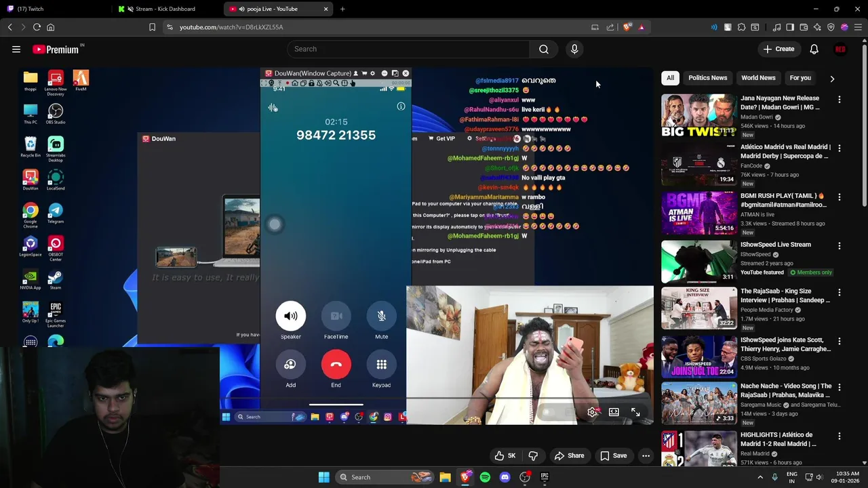This screenshot has width=868, height=488.
Task: Open options for Nache Nache video song
Action: pyautogui.click(x=839, y=388)
